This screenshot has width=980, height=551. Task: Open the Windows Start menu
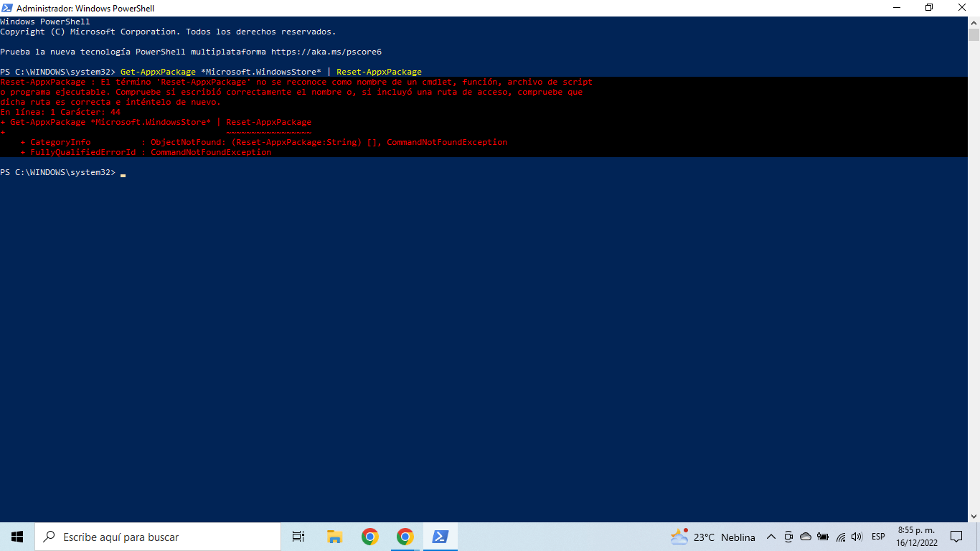pyautogui.click(x=17, y=537)
